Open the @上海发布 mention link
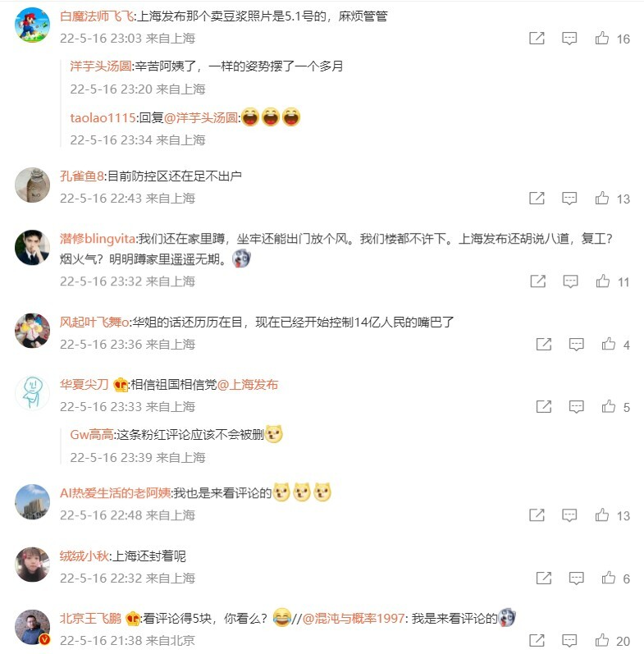The width and height of the screenshot is (644, 654). pos(248,385)
